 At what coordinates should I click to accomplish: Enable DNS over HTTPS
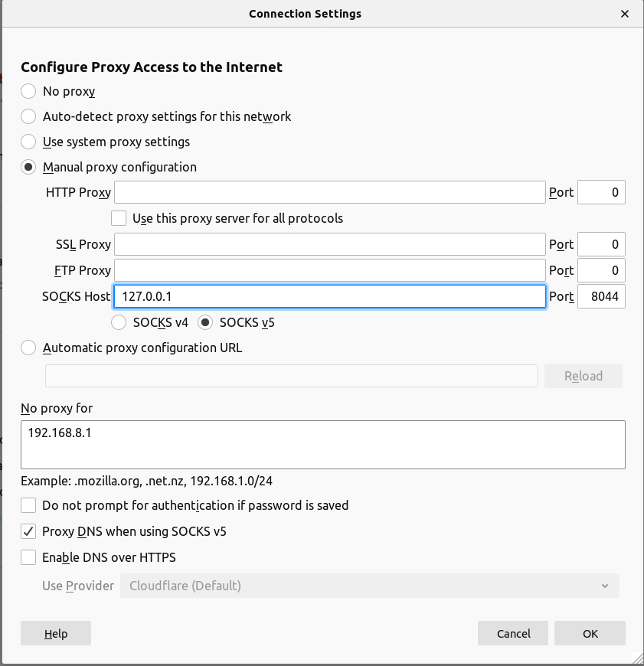tap(28, 557)
